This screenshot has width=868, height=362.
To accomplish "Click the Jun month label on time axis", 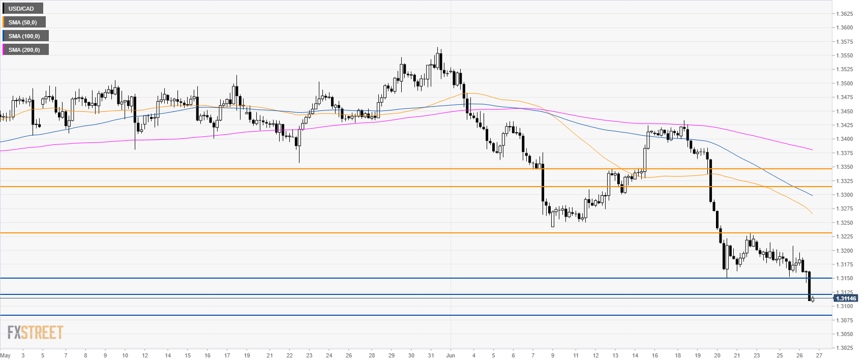I will pos(450,355).
